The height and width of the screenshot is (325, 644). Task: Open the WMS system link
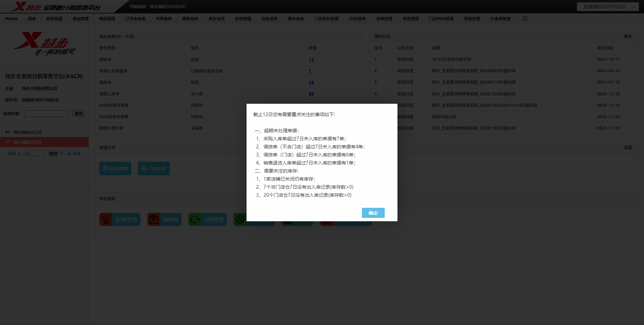(164, 220)
